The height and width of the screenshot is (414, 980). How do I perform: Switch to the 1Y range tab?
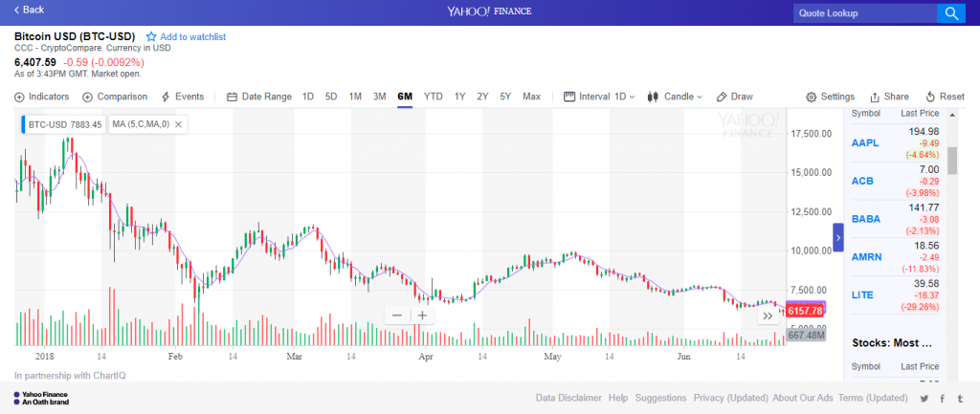click(460, 97)
